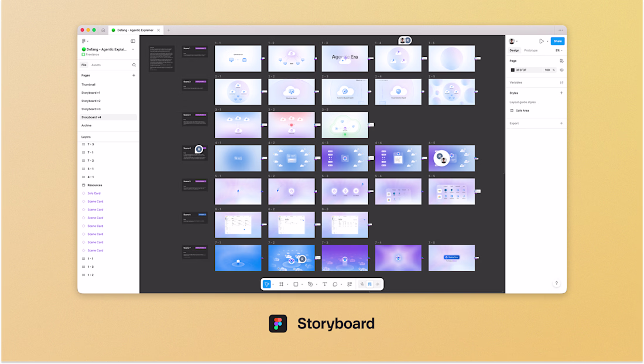The width and height of the screenshot is (644, 364).
Task: Close the Defang - Agentic Explainer tab
Action: click(159, 30)
